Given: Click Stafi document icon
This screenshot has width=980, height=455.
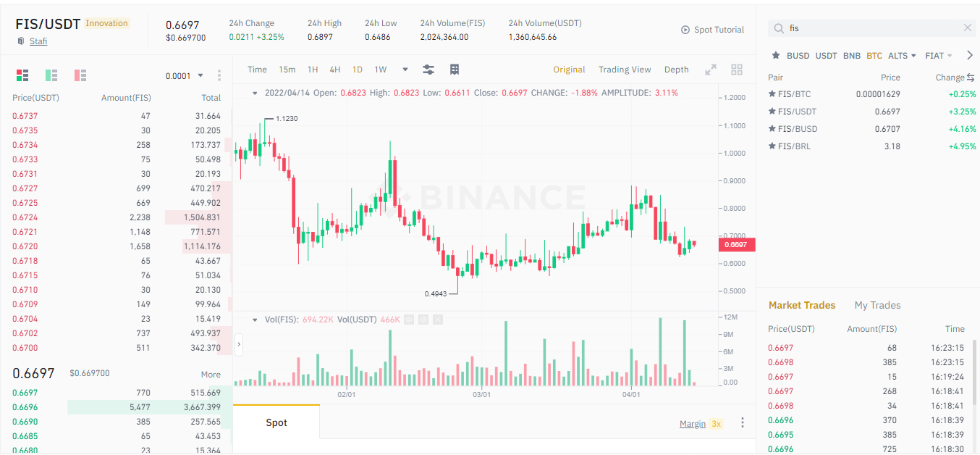Looking at the screenshot, I should pyautogui.click(x=20, y=41).
